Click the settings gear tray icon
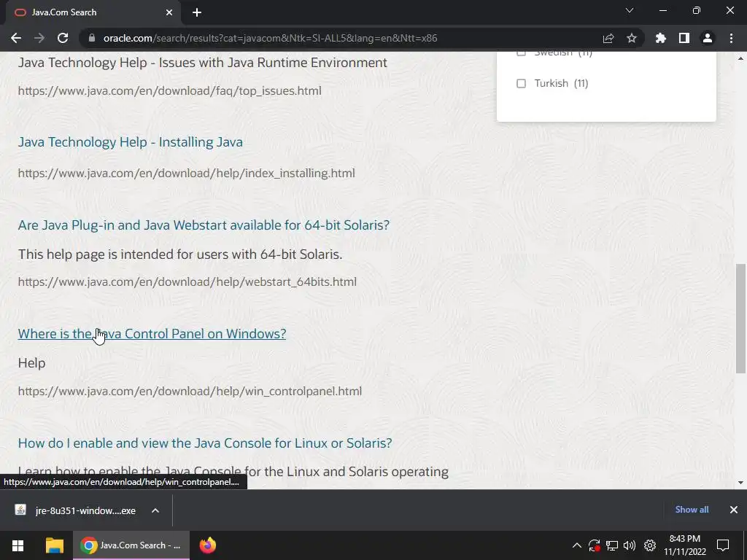Screen dimensions: 747x560 tap(650, 545)
